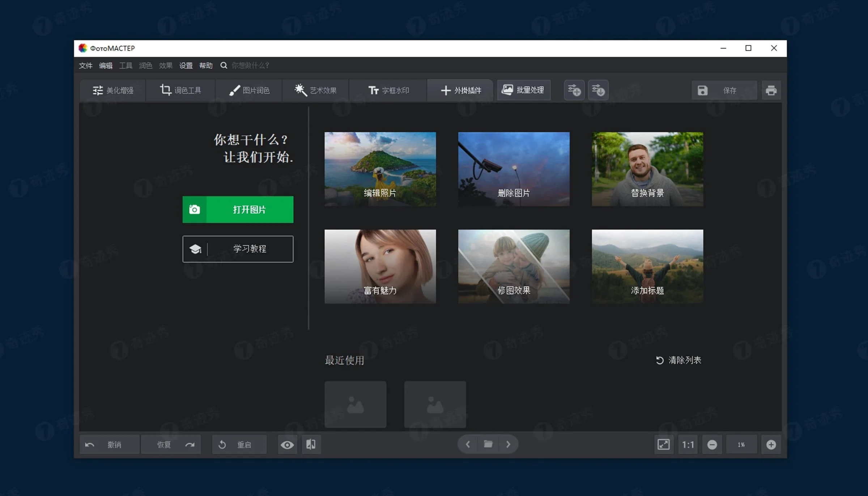Image resolution: width=868 pixels, height=496 pixels.
Task: Click the undo 撤销 arrow icon
Action: (90, 444)
